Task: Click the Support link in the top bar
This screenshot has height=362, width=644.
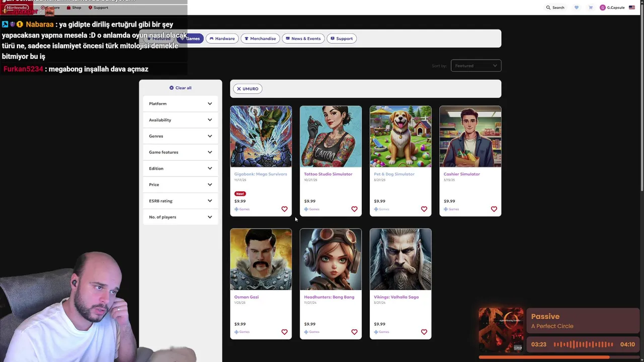Action: (x=98, y=8)
